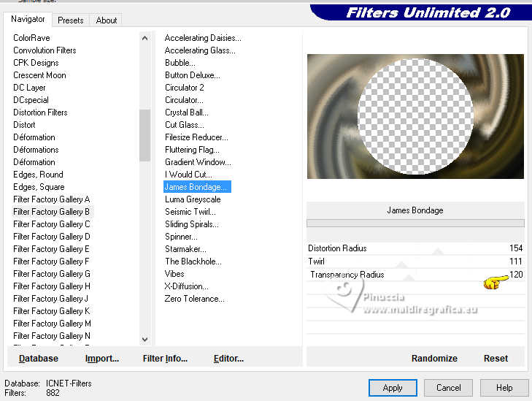Select Convolution Filters category
The width and height of the screenshot is (532, 401).
pos(45,50)
